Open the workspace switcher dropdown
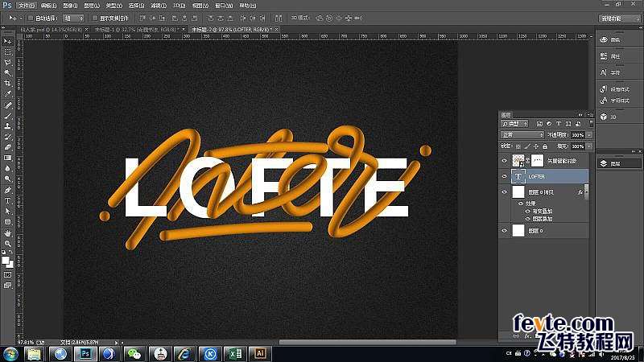Image resolution: width=644 pixels, height=362 pixels. (620, 19)
